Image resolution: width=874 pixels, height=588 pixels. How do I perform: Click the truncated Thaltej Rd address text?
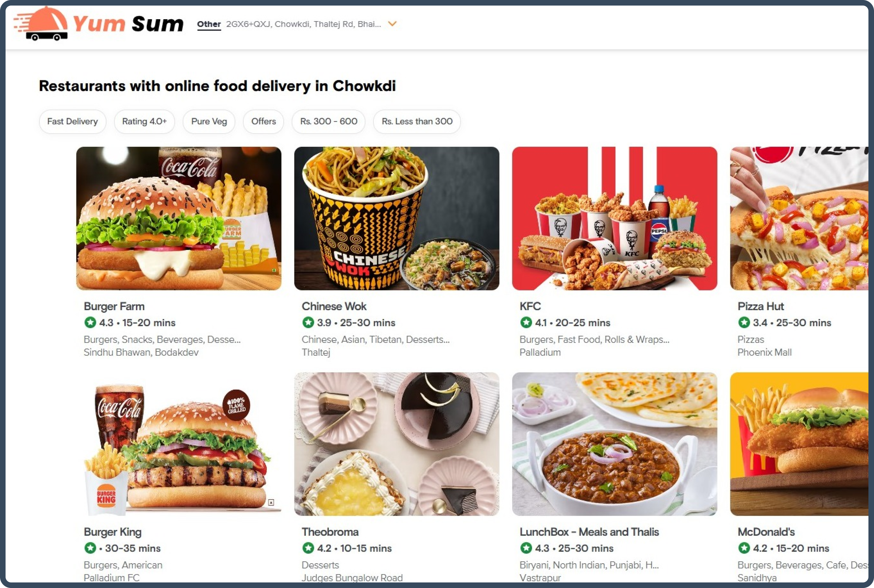pyautogui.click(x=303, y=24)
